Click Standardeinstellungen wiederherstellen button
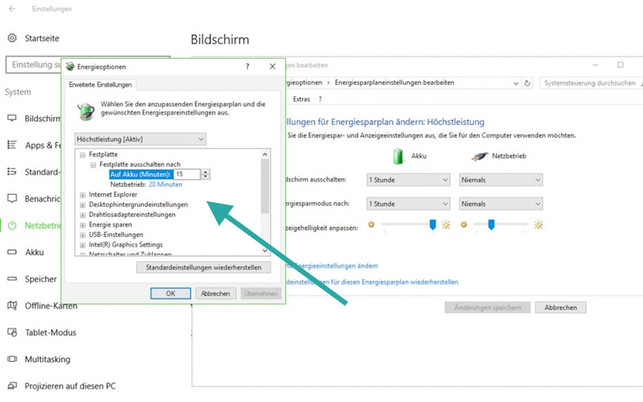Image resolution: width=643 pixels, height=402 pixels. (203, 268)
